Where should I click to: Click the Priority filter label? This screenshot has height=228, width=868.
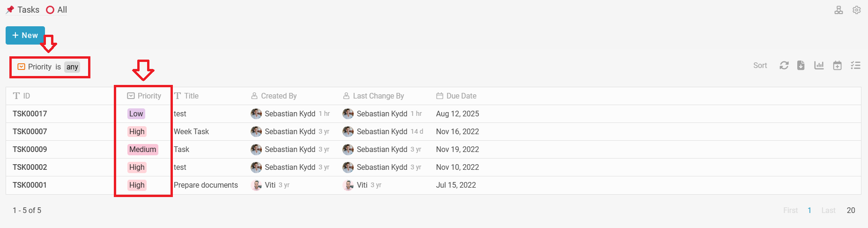[39, 67]
